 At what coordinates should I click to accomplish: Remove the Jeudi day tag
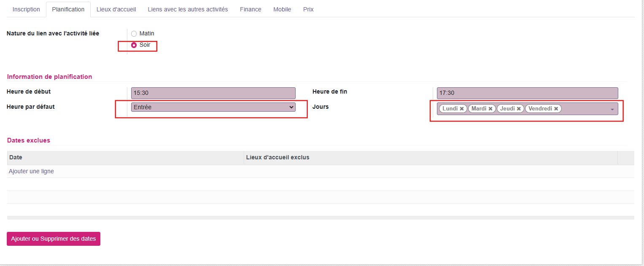coord(519,109)
